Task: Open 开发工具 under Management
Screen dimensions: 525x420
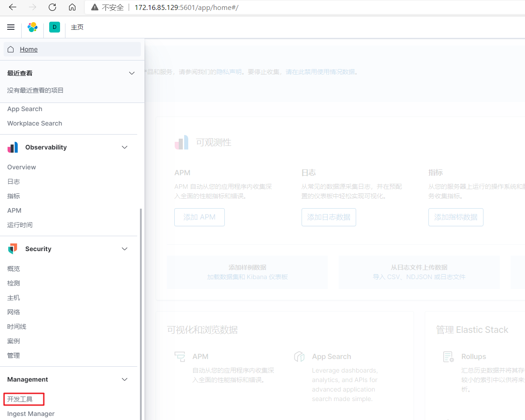Action: pos(20,399)
